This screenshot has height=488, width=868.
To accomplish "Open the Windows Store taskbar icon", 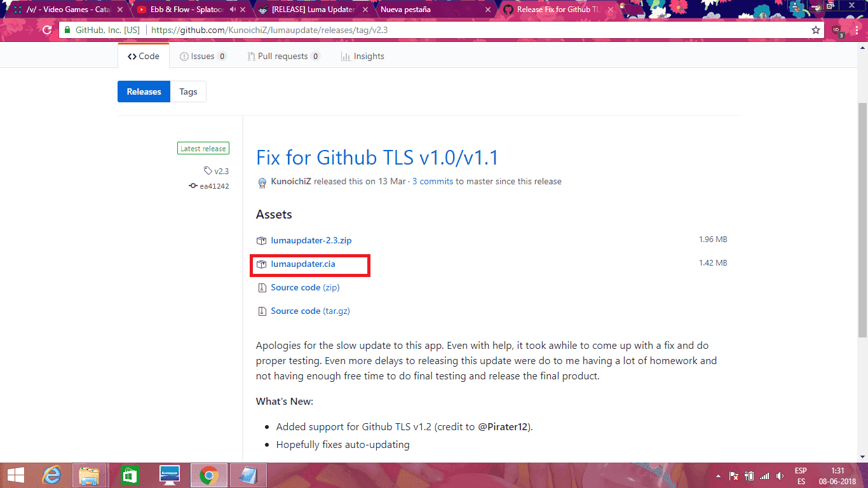I will (x=130, y=475).
